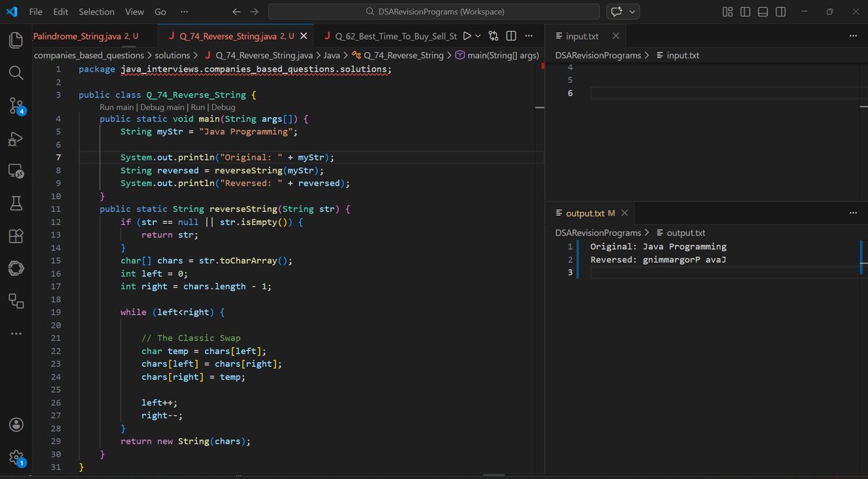868x479 pixels.
Task: Open the View menu
Action: click(x=134, y=12)
